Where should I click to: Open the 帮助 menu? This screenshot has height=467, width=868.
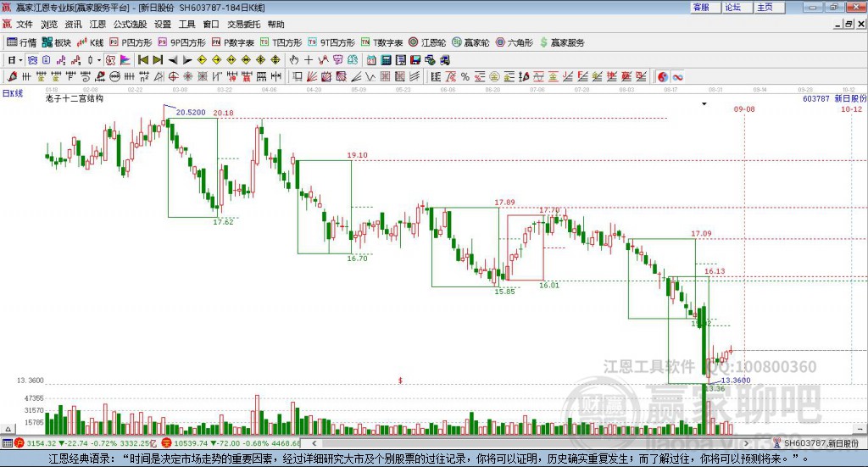tap(275, 25)
